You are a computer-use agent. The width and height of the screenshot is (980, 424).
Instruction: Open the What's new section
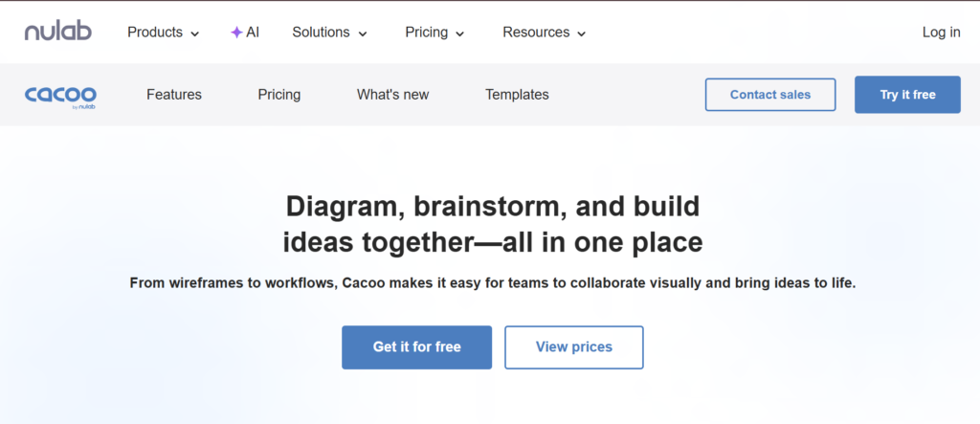pyautogui.click(x=392, y=95)
